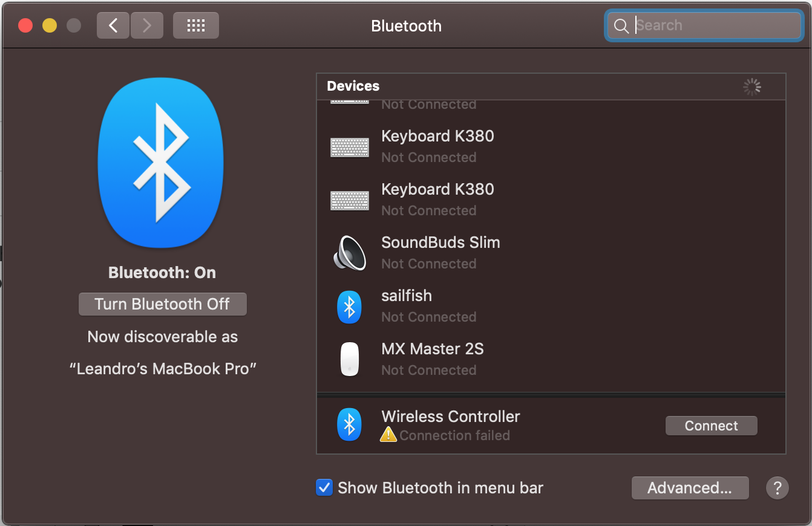Click Not Connected under sailfish
Screen dimensions: 812x526
point(429,317)
